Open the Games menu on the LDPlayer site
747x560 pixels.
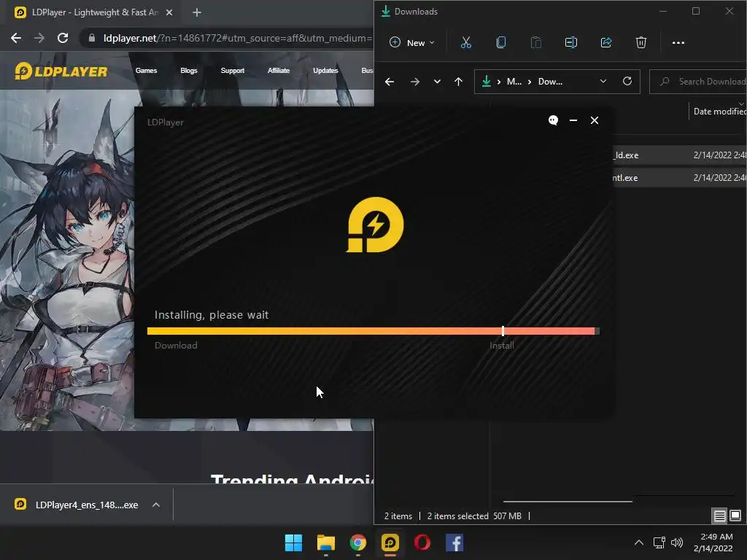tap(146, 71)
